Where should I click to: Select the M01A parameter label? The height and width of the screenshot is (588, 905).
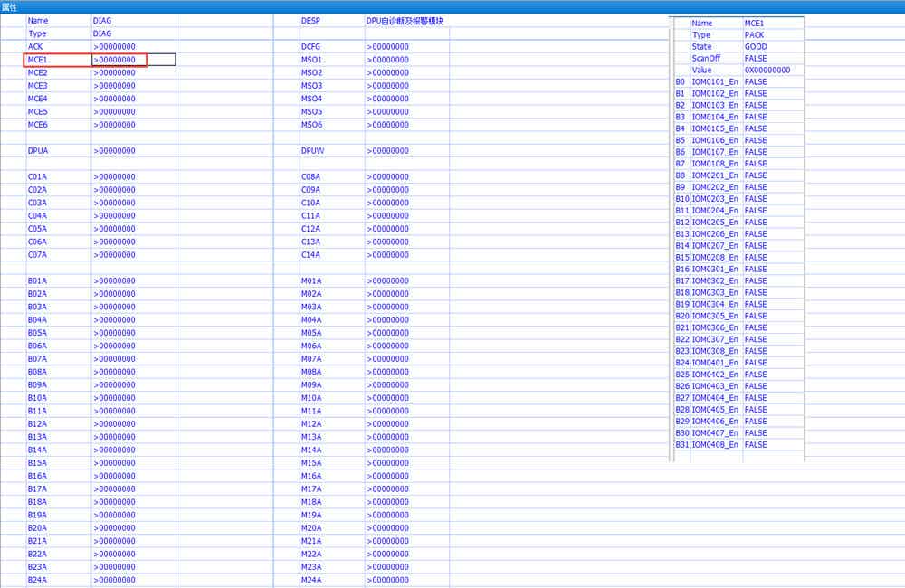(311, 281)
